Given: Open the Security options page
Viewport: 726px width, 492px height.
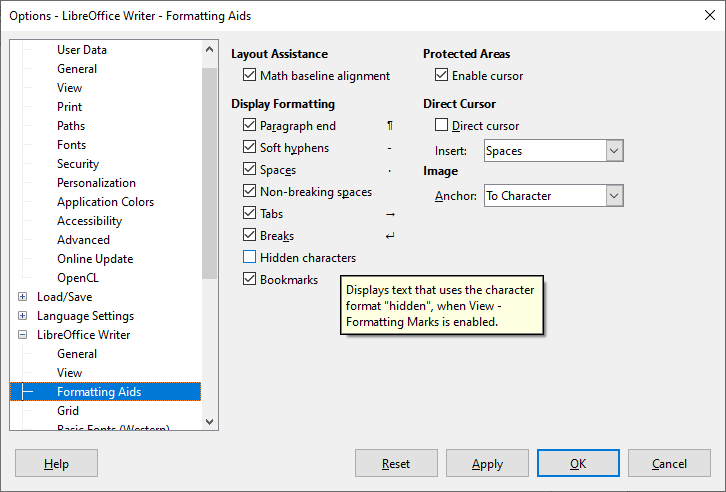Looking at the screenshot, I should coord(78,164).
